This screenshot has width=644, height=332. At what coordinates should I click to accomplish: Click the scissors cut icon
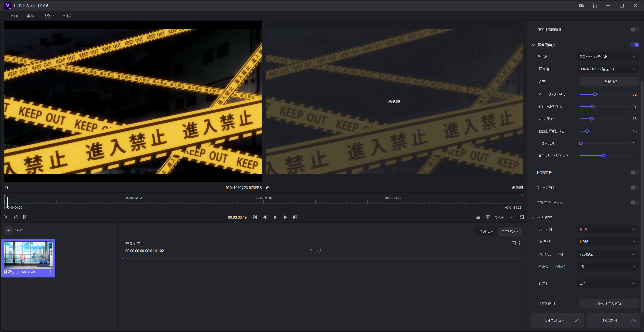pos(15,217)
